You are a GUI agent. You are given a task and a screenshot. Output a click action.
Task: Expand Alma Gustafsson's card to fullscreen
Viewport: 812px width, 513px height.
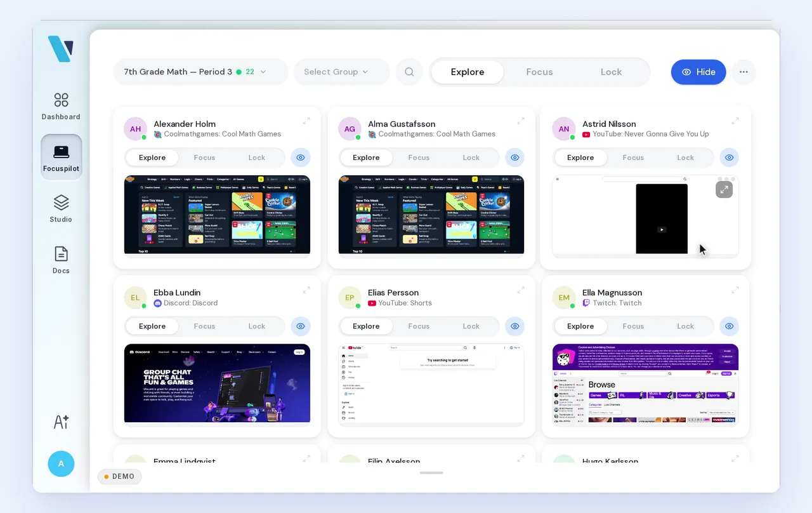521,120
